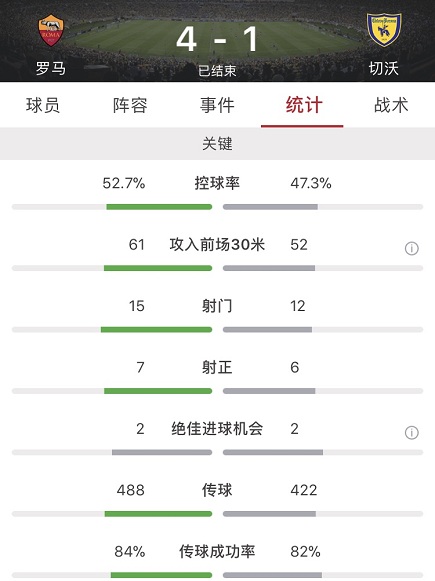This screenshot has height=581, width=435.
Task: Open info icon for 绝佳进球机会
Action: click(x=412, y=432)
